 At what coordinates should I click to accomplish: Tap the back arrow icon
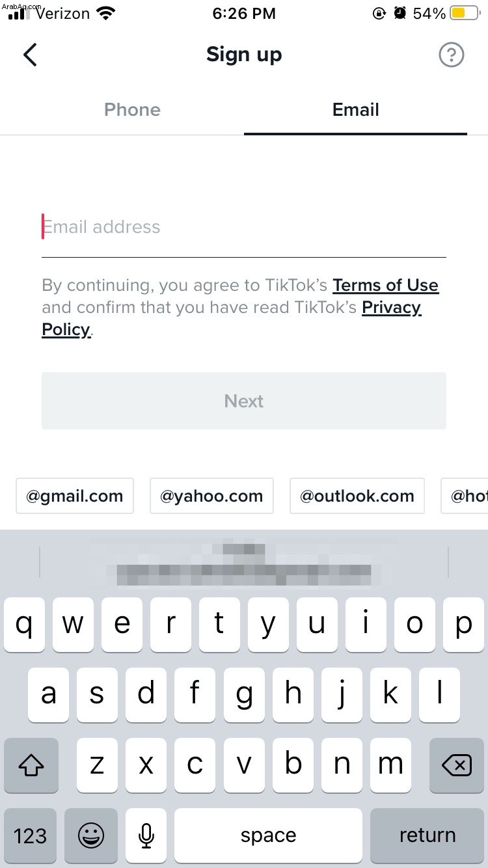click(30, 55)
